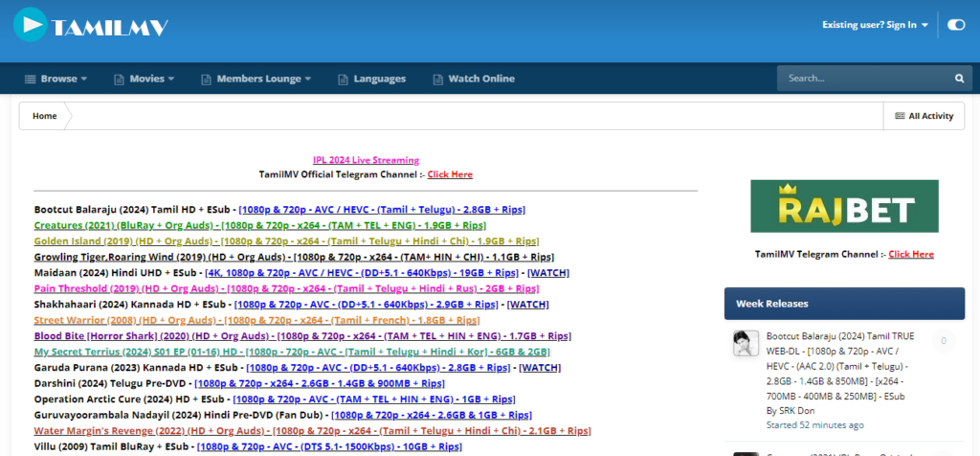980x456 pixels.
Task: Go to the Home breadcrumb
Action: pyautogui.click(x=45, y=116)
